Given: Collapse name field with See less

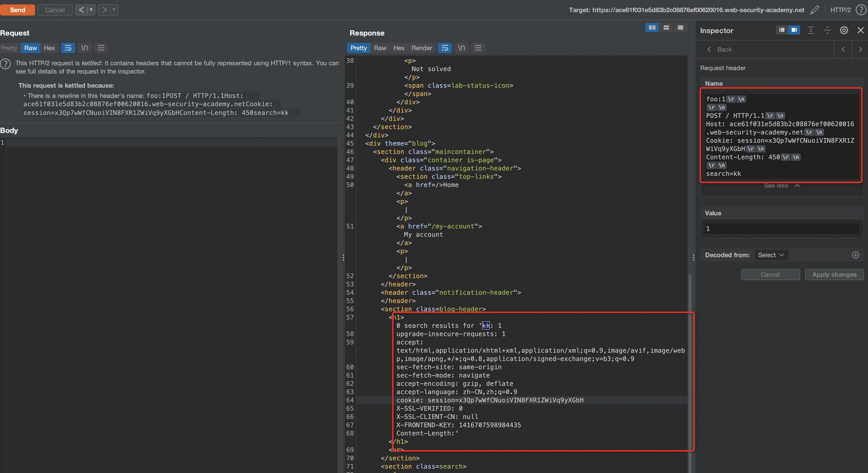Looking at the screenshot, I should pos(782,186).
